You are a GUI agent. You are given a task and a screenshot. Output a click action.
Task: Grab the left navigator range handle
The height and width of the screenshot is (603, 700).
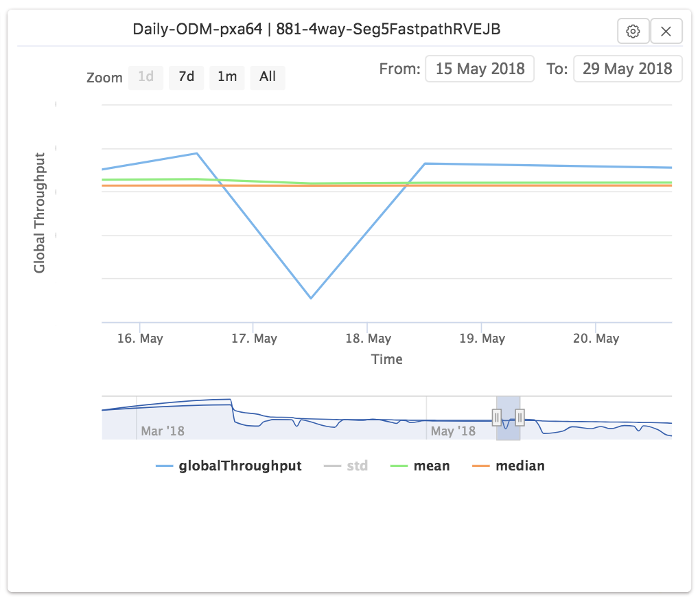coord(496,417)
